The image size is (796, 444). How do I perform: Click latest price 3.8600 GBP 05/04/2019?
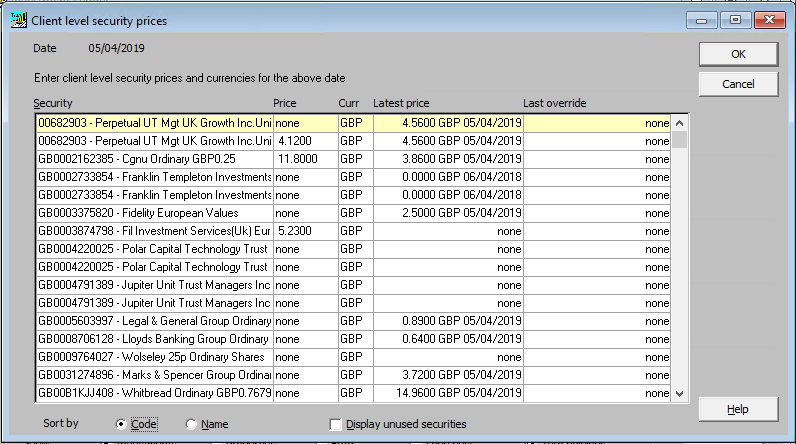tap(448, 159)
